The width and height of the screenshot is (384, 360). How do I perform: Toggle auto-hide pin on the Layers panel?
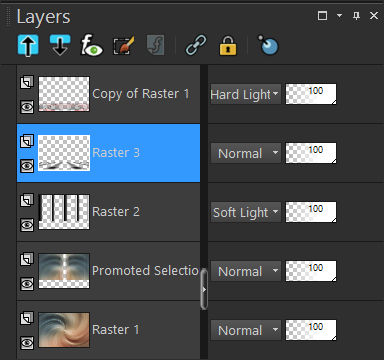356,16
